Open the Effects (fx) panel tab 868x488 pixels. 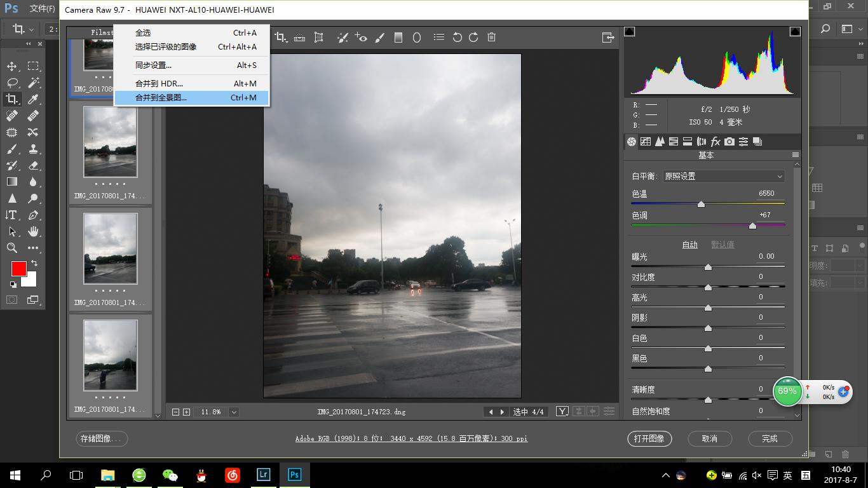point(715,142)
